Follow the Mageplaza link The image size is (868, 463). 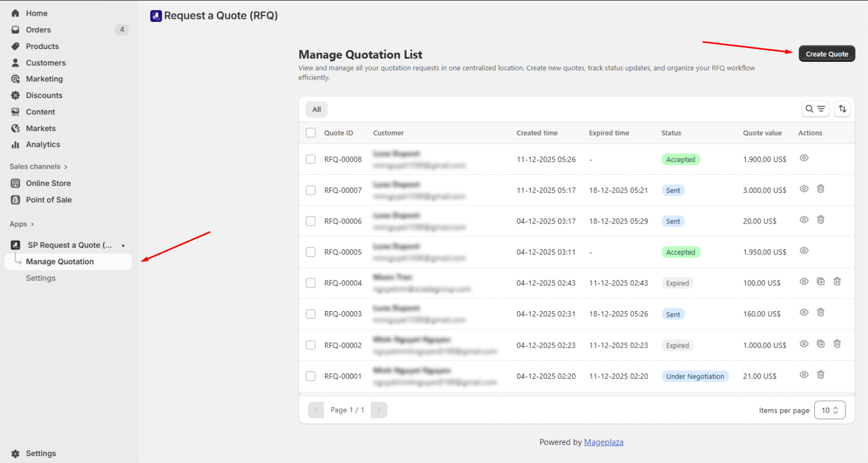point(604,442)
